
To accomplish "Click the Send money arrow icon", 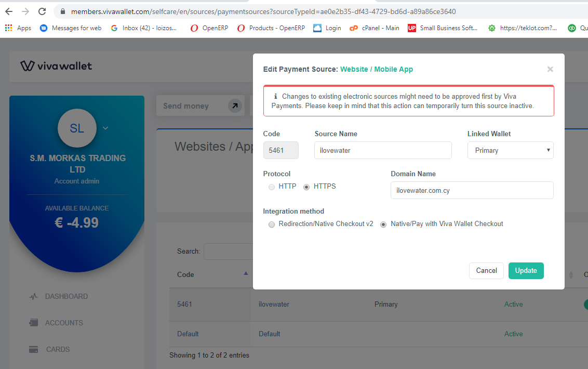I will point(235,106).
